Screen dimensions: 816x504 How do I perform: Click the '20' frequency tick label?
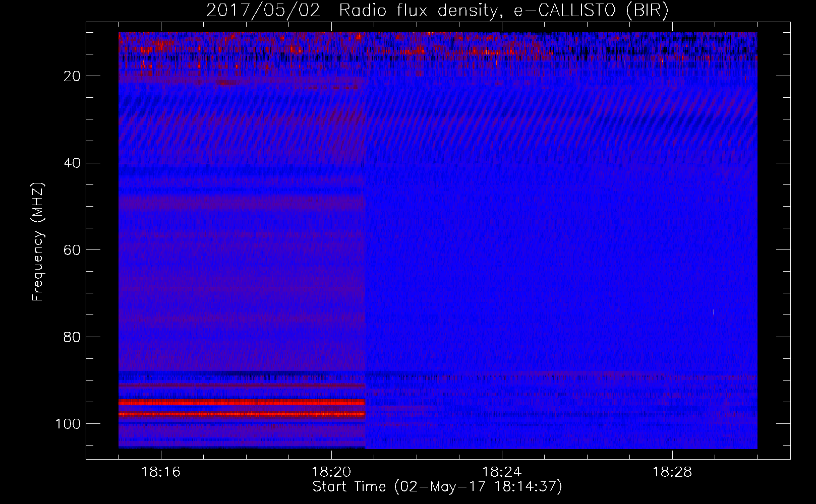[73, 76]
